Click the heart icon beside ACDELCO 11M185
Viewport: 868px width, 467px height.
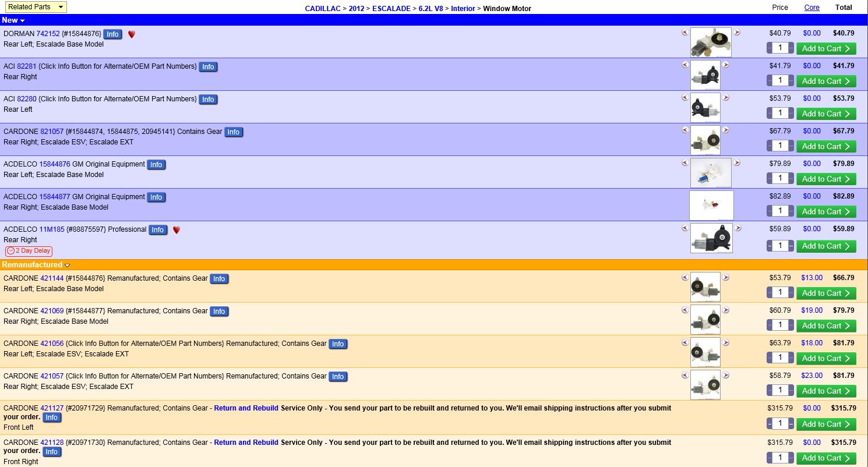177,230
